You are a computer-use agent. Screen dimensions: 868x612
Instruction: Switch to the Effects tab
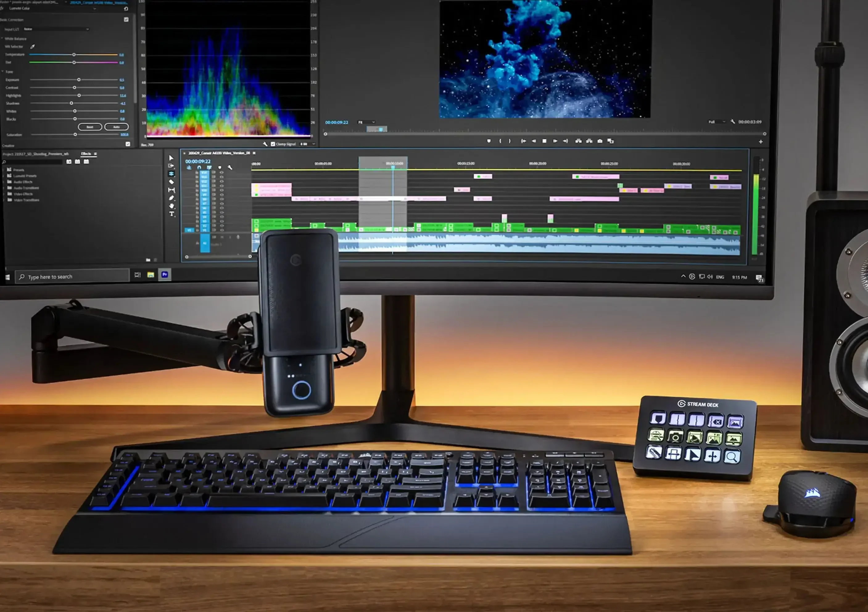[x=86, y=154]
